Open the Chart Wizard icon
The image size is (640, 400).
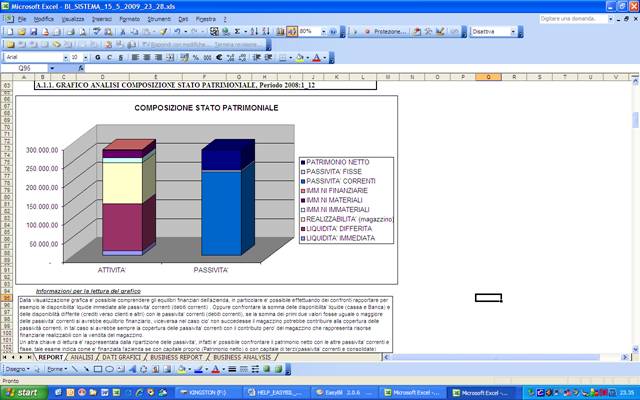[280, 32]
